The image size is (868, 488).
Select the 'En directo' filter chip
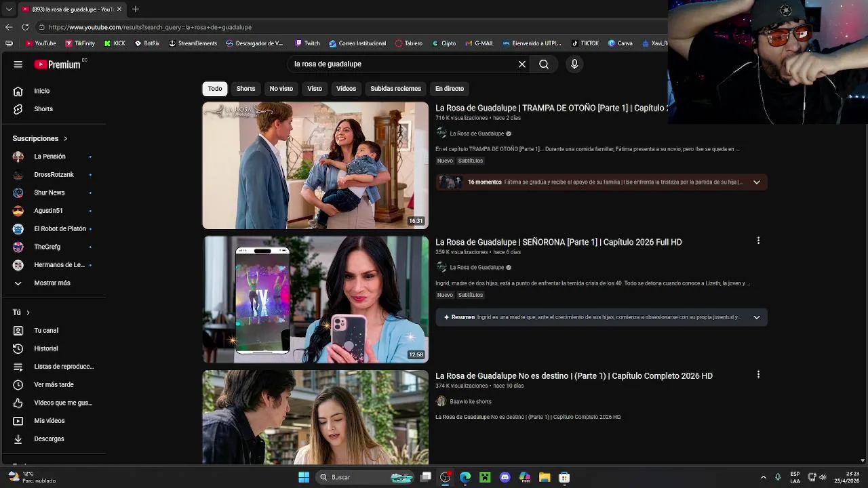[x=450, y=89]
